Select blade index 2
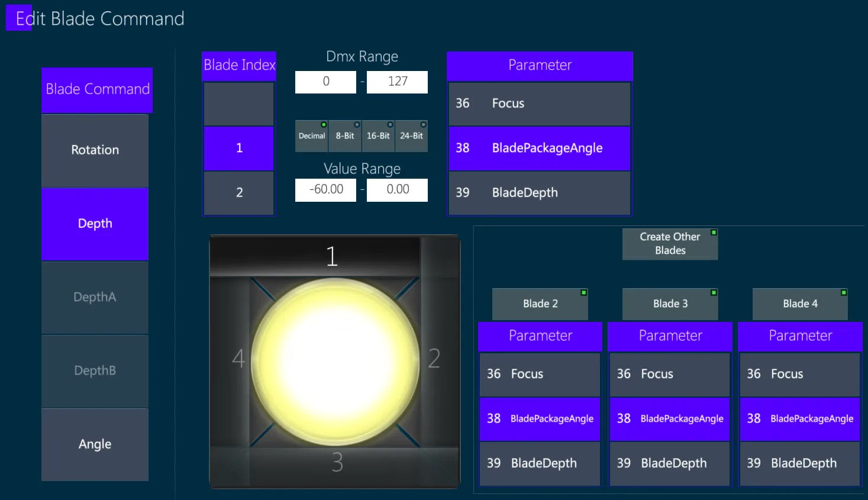Image resolution: width=868 pixels, height=500 pixels. point(239,192)
